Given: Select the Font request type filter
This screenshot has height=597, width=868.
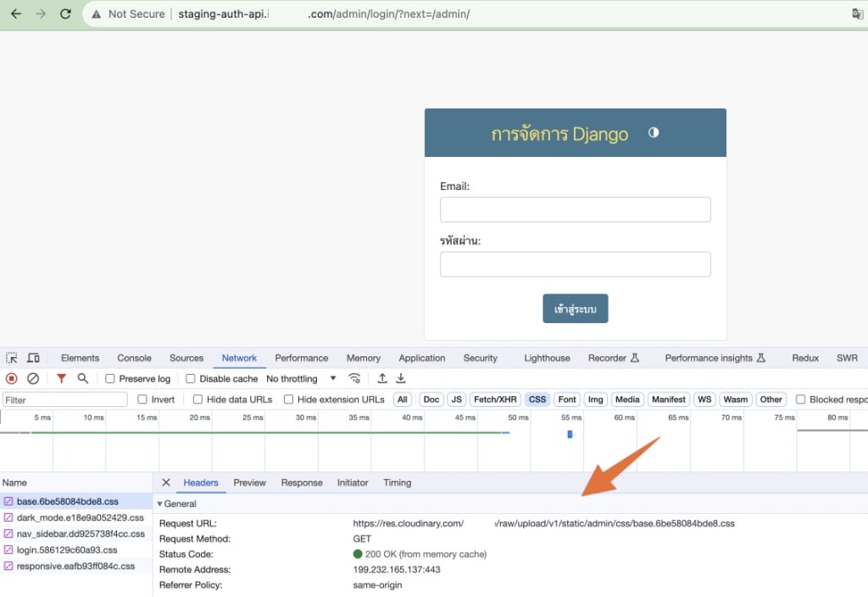Looking at the screenshot, I should click(567, 399).
